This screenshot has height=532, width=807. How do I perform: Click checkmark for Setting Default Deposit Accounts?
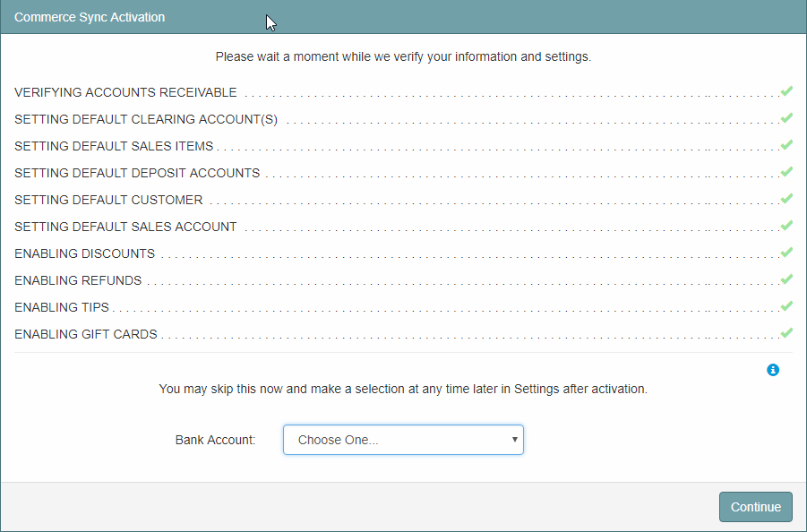click(786, 171)
